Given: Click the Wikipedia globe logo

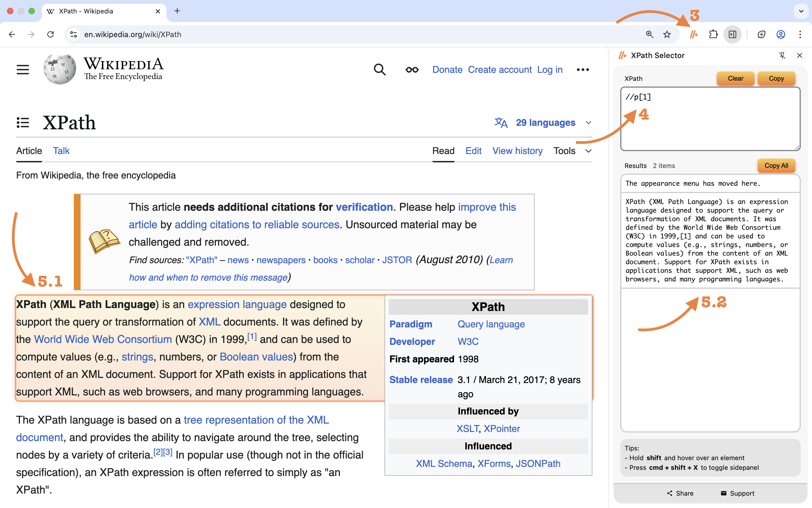Looking at the screenshot, I should coord(60,69).
